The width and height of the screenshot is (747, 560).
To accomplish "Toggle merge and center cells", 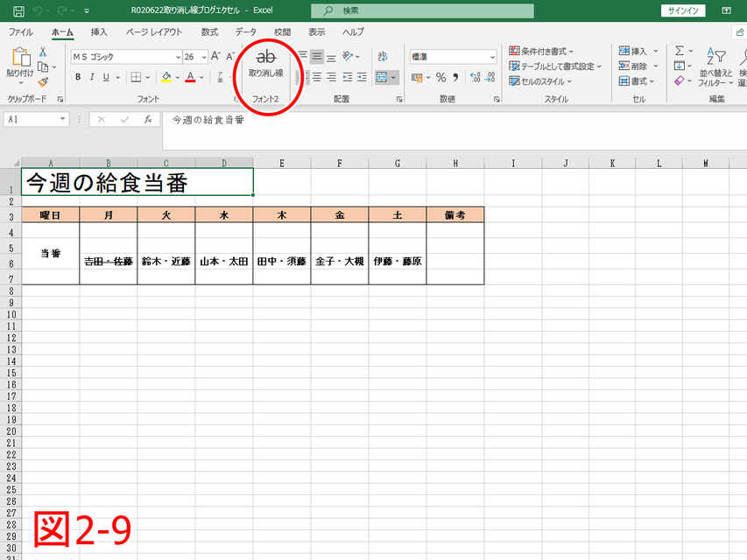I will [382, 77].
